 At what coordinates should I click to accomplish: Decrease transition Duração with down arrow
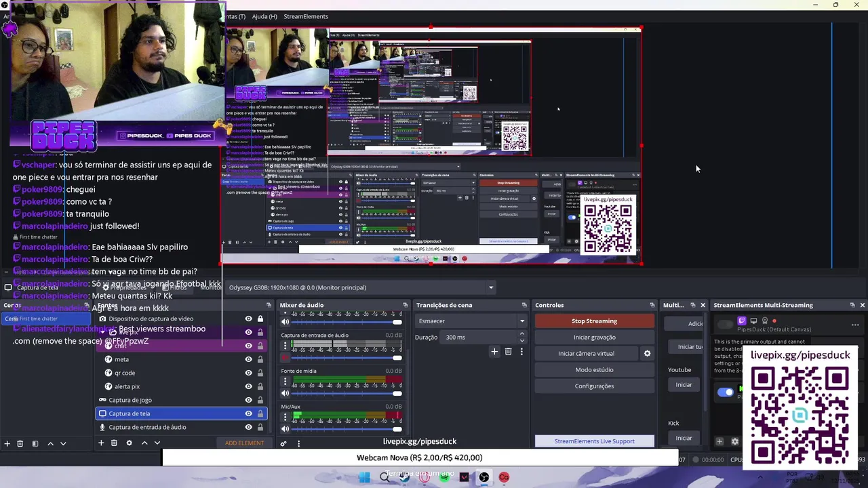tap(521, 340)
